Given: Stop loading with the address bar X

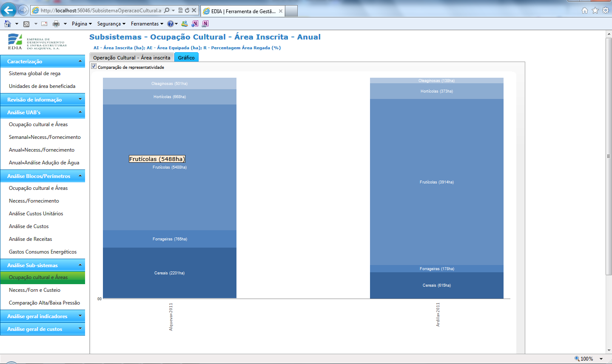Looking at the screenshot, I should pos(194,10).
